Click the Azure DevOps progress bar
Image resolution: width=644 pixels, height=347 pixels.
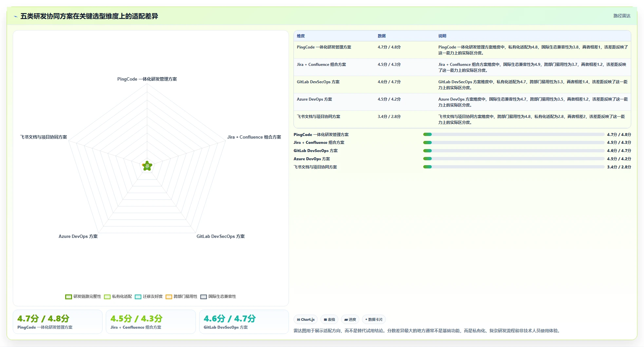coord(514,159)
